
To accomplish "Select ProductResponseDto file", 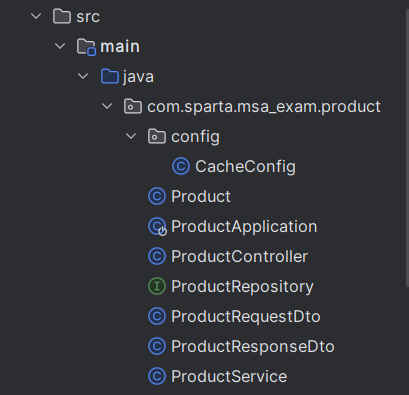I will pyautogui.click(x=253, y=346).
